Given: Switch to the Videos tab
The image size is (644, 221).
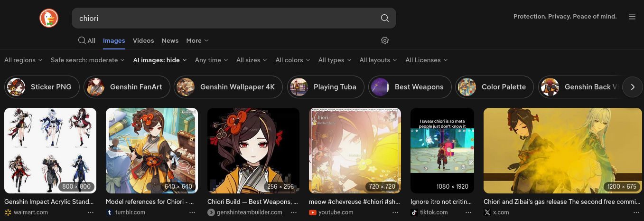Looking at the screenshot, I should point(143,40).
